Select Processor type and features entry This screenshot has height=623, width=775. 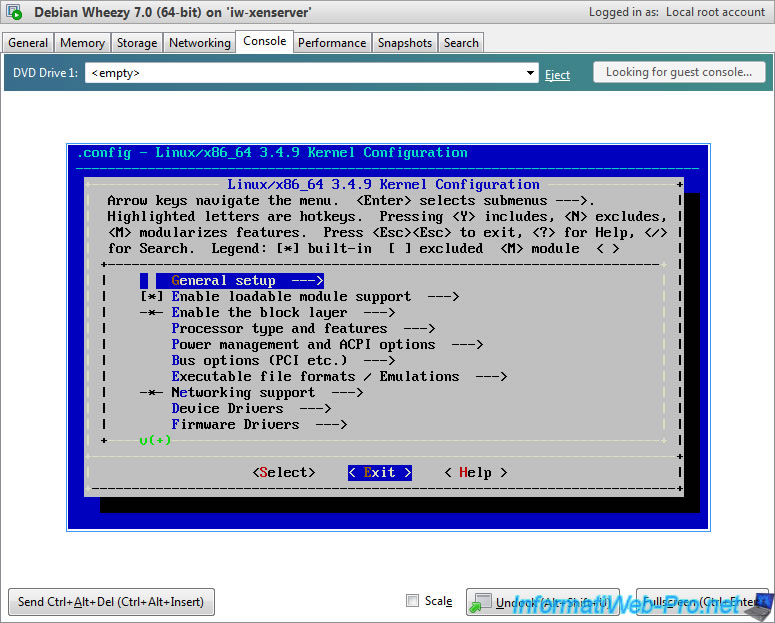pyautogui.click(x=303, y=328)
